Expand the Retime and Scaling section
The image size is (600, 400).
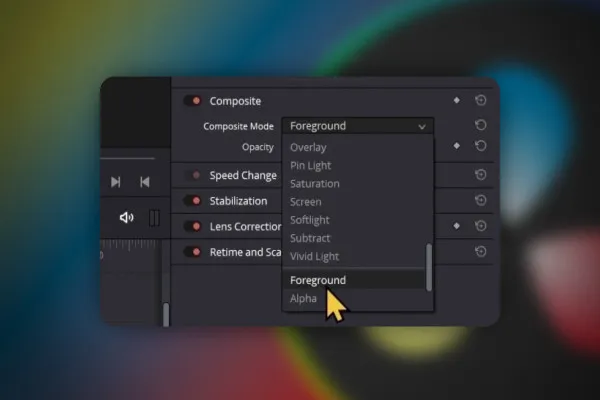(246, 252)
